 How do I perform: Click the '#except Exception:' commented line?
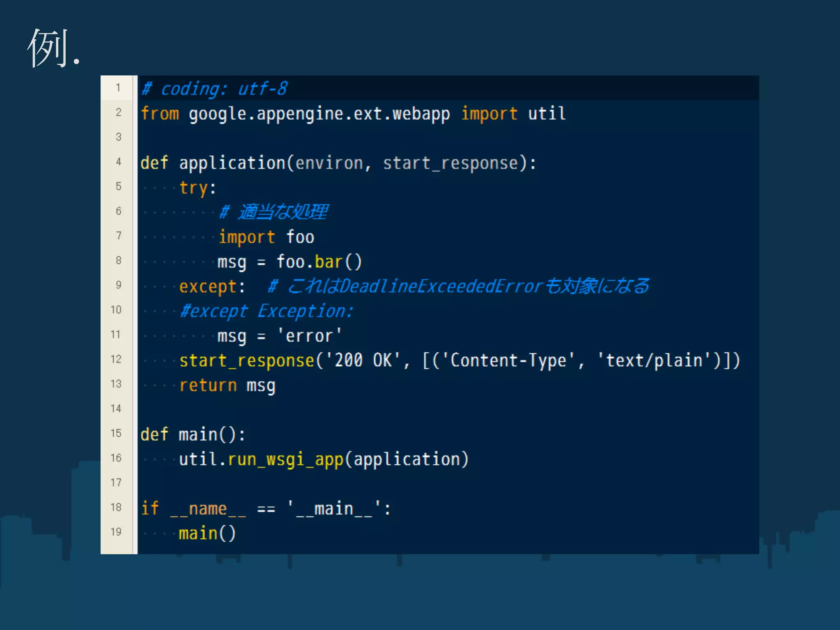pos(267,311)
